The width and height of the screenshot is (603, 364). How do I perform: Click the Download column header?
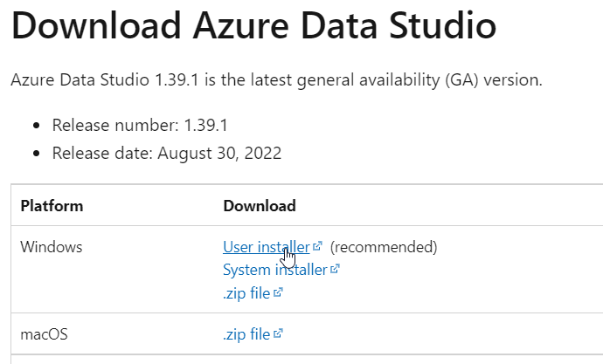pyautogui.click(x=260, y=206)
